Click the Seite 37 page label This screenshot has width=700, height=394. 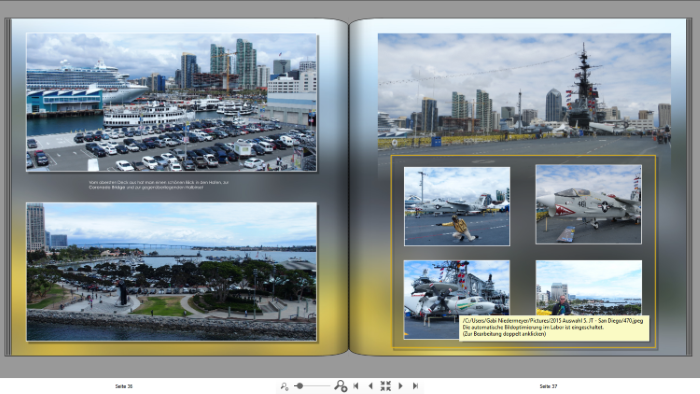coord(548,386)
